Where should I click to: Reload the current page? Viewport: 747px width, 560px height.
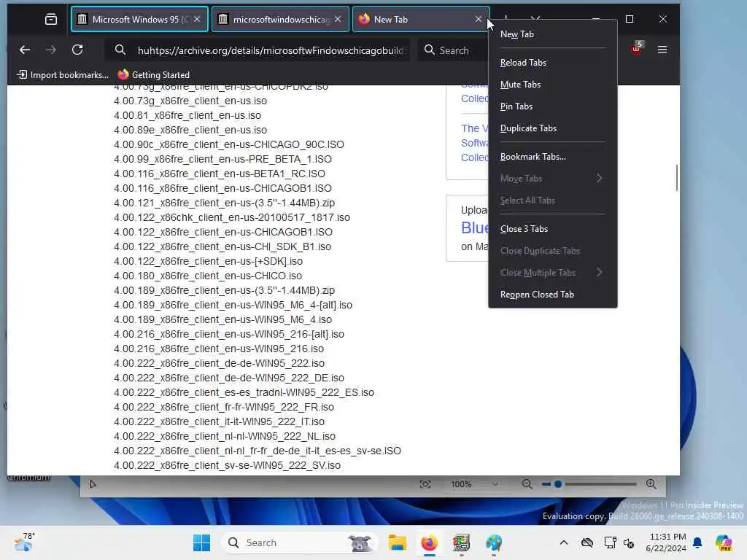pos(77,50)
